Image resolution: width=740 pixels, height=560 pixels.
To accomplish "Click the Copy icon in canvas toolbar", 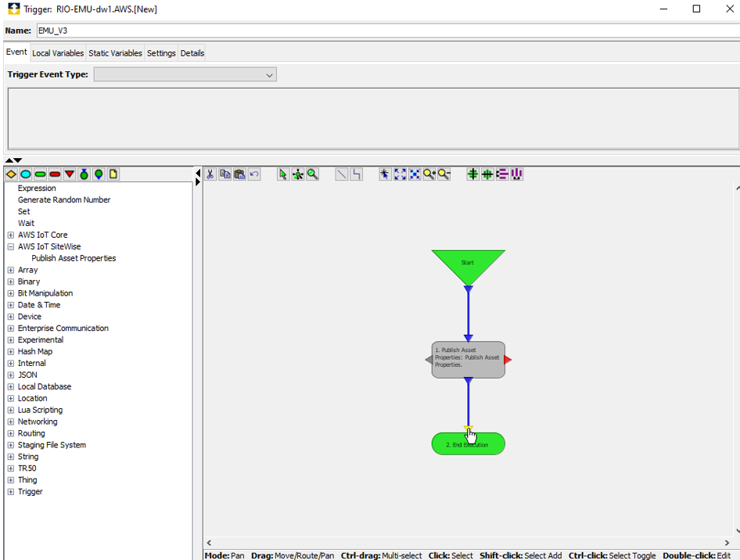I will (225, 174).
